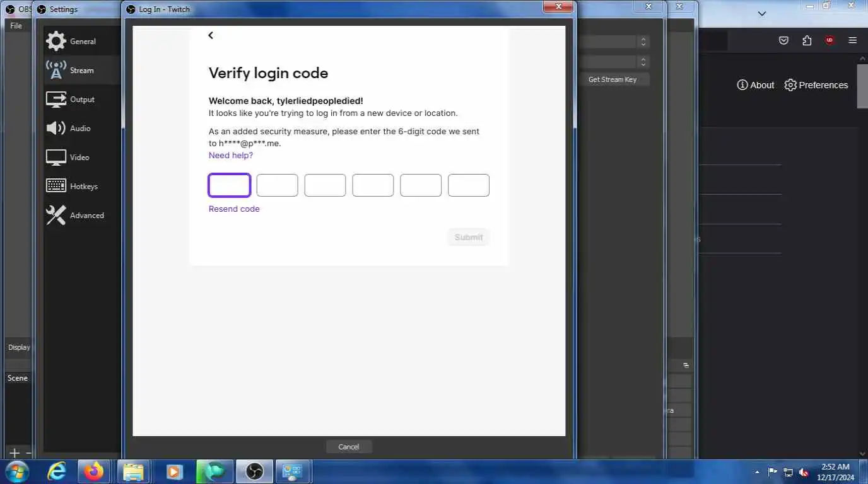The height and width of the screenshot is (484, 868).
Task: Click the Output monitor-arrow icon
Action: coord(56,100)
